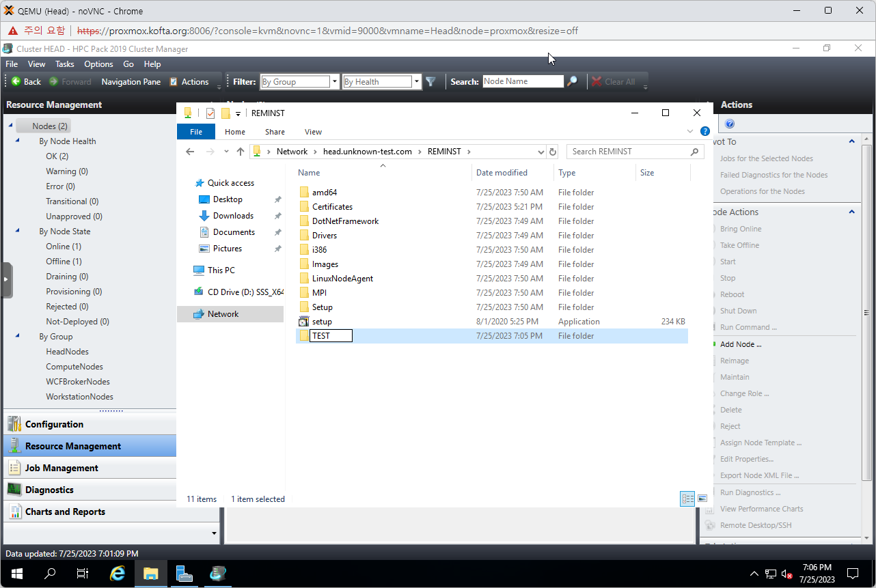
Task: Open the Job Management pane
Action: pos(61,468)
